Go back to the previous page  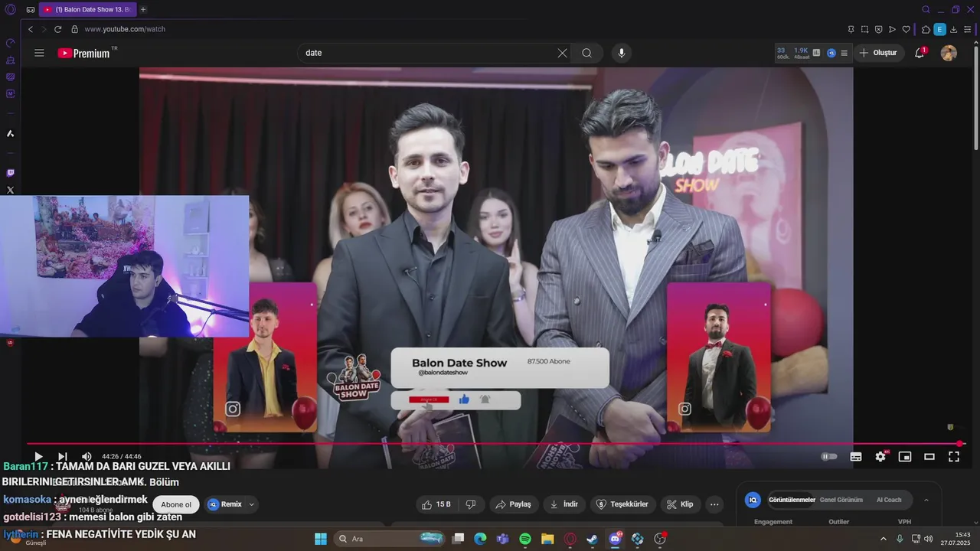(x=31, y=29)
